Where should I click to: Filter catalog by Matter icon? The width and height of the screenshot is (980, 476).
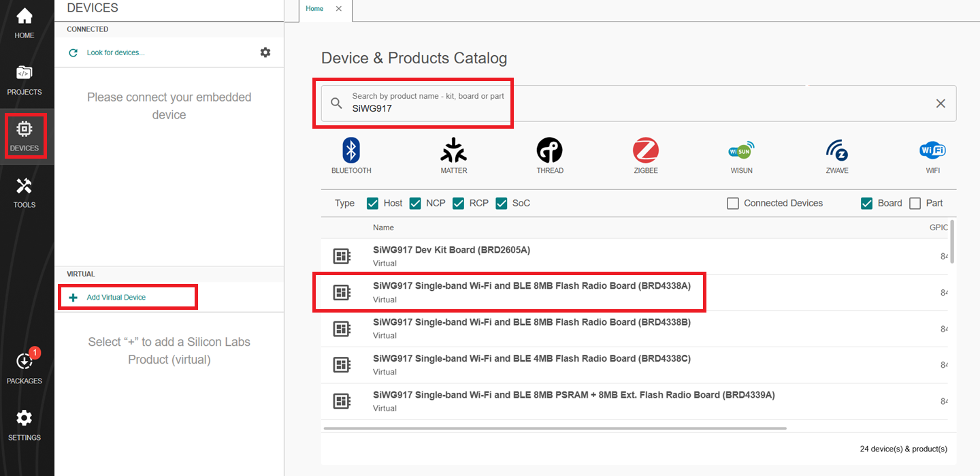pyautogui.click(x=454, y=155)
